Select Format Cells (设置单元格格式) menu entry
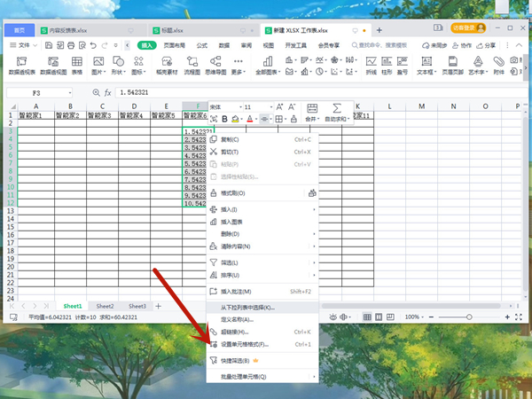This screenshot has width=532, height=399. tap(244, 343)
